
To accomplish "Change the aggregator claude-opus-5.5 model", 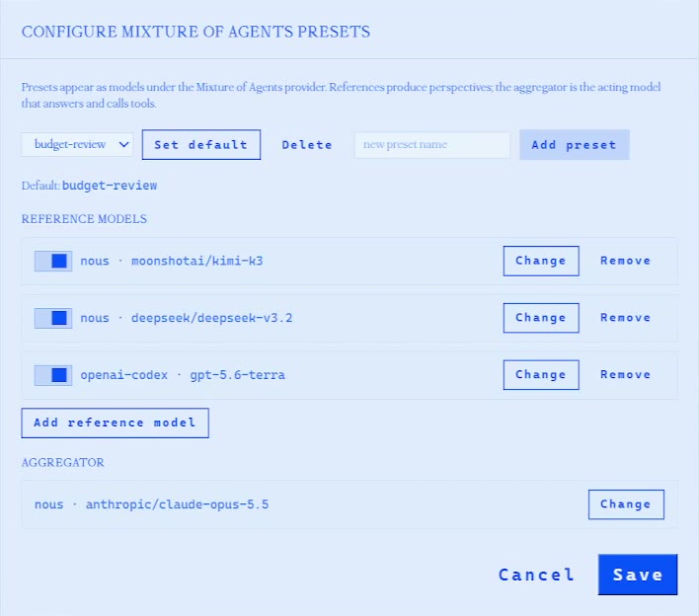I will point(626,504).
